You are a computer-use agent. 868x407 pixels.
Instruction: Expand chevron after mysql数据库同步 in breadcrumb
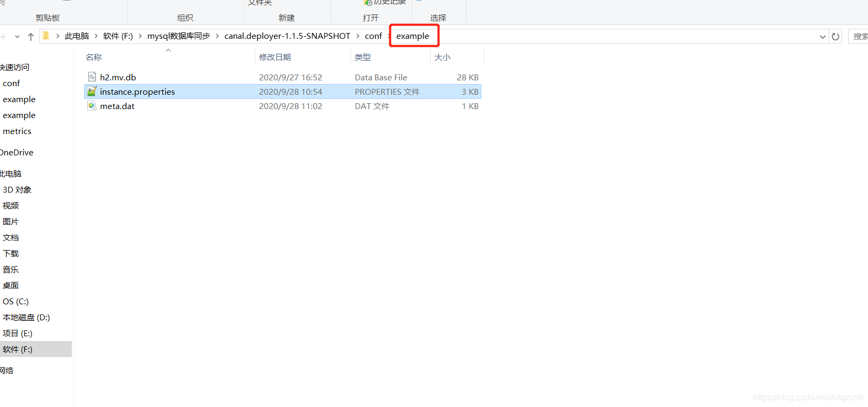point(218,36)
